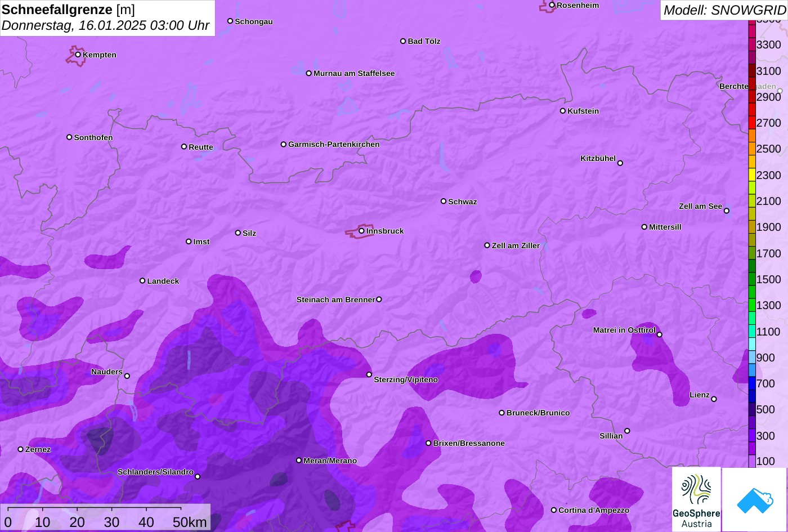Click the Sonthofen marker dot
788x532 pixels.
69,137
